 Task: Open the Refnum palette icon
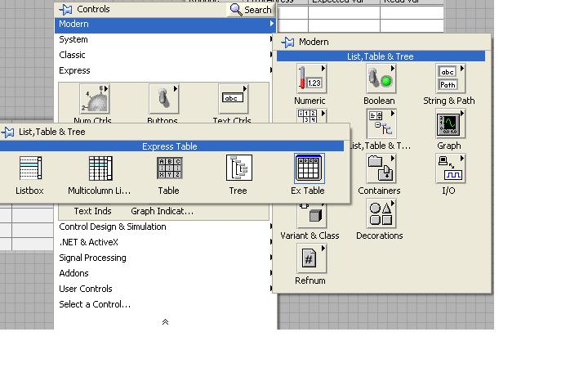tap(312, 258)
